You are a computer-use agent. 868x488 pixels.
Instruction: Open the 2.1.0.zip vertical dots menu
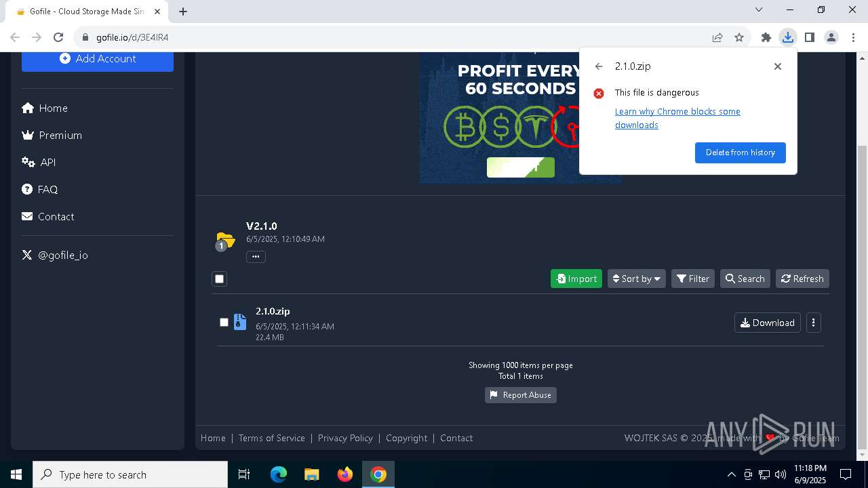coord(814,323)
